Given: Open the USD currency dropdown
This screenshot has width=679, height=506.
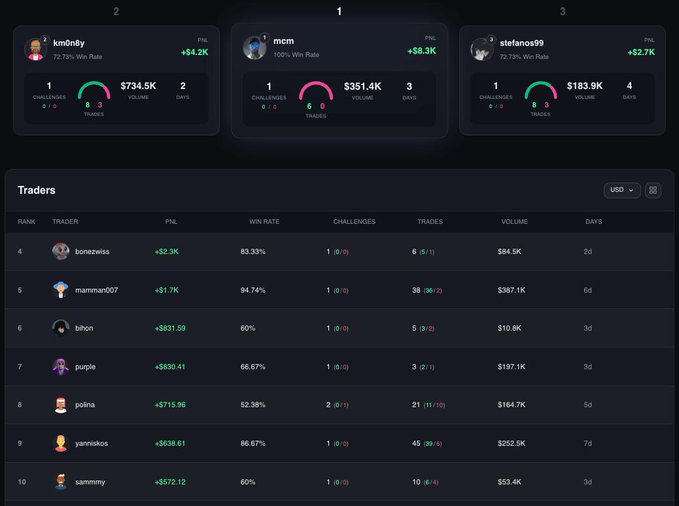Looking at the screenshot, I should [622, 190].
